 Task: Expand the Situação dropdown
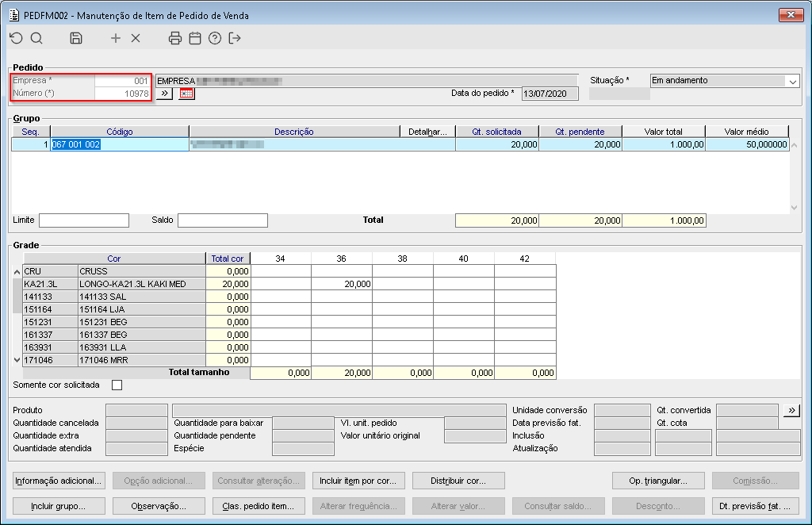point(792,81)
